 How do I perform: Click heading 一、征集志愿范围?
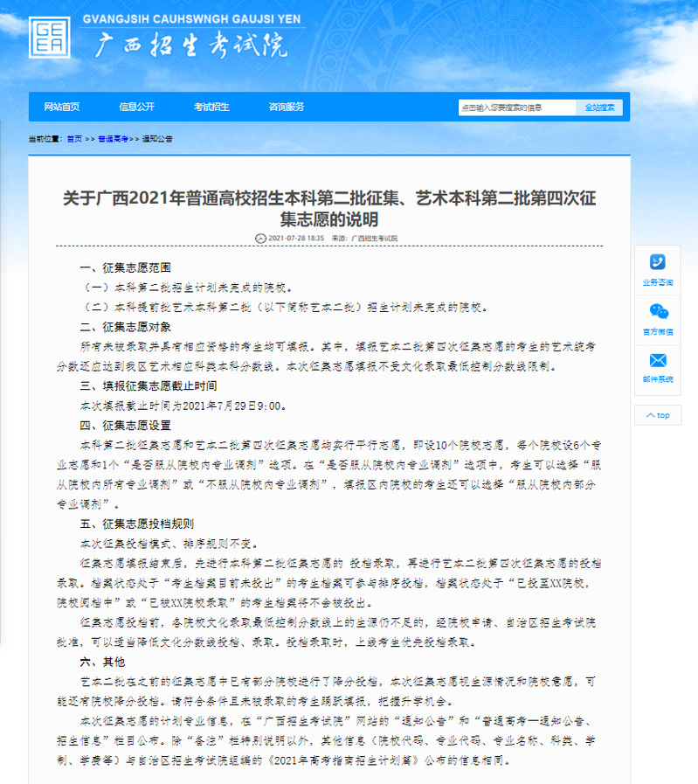pyautogui.click(x=126, y=267)
